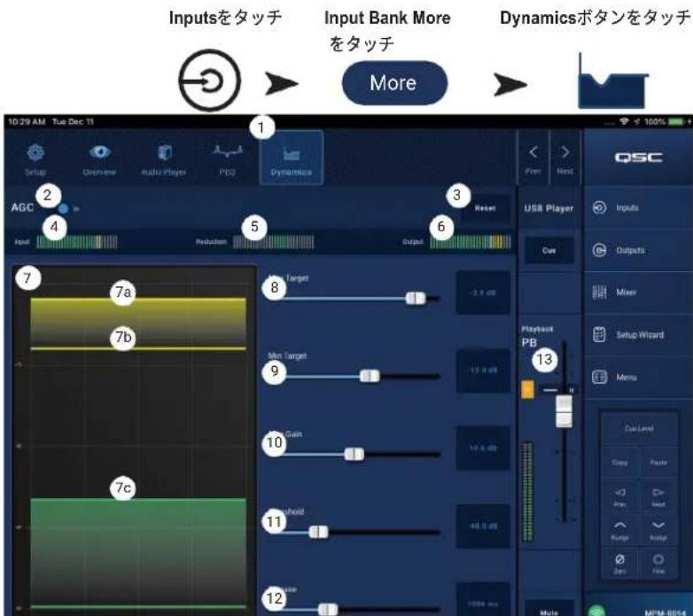This screenshot has width=693, height=616.
Task: Select the Dynamics tab
Action: (292, 158)
